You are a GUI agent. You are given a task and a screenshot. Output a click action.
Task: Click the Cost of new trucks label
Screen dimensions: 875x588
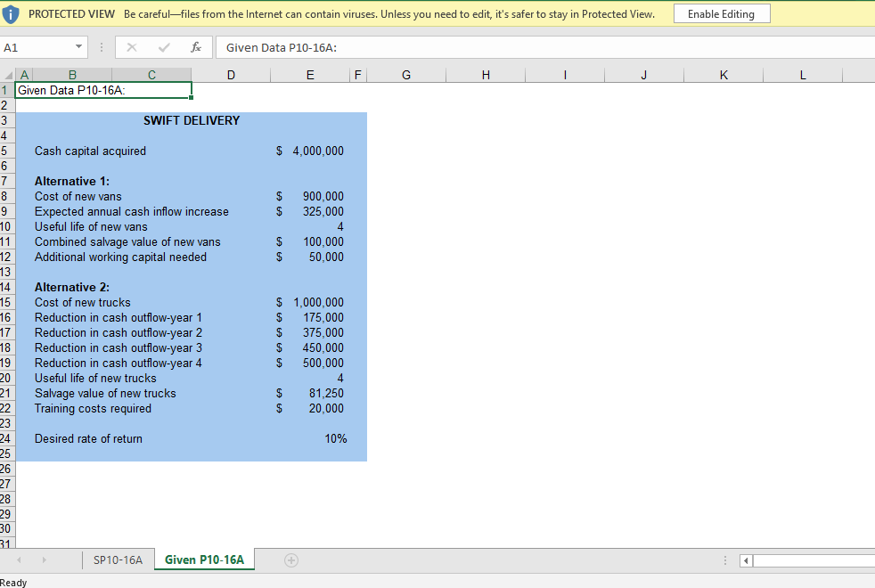coord(83,302)
